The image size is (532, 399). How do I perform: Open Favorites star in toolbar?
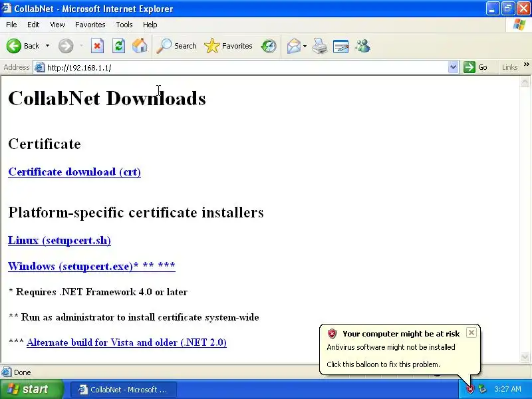(x=228, y=46)
